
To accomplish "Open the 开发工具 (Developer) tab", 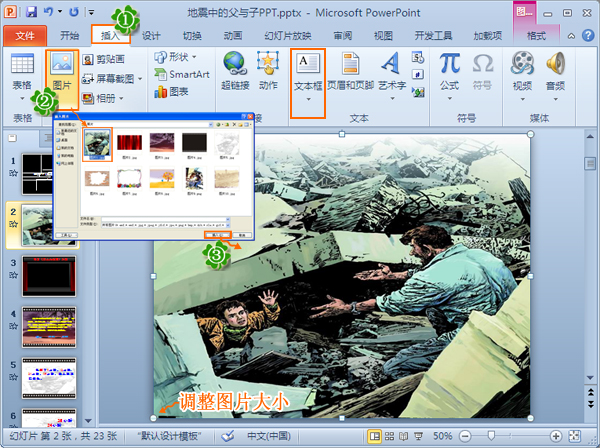I will pos(434,36).
